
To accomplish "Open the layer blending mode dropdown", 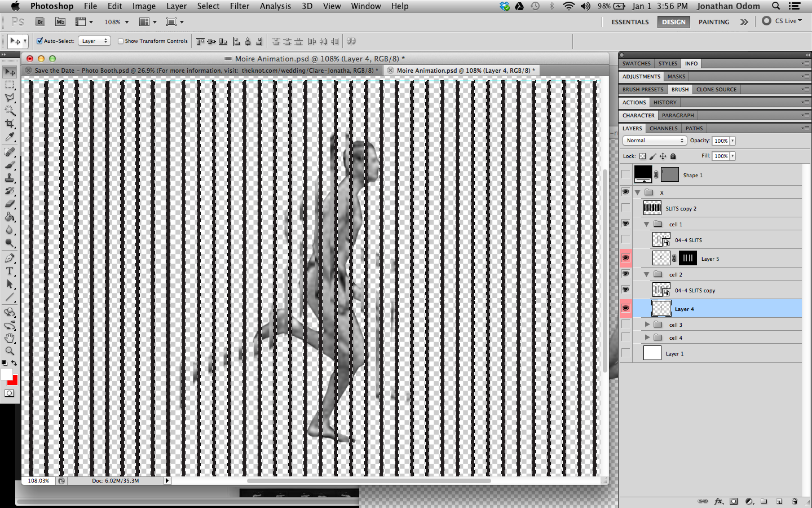I will click(x=654, y=141).
